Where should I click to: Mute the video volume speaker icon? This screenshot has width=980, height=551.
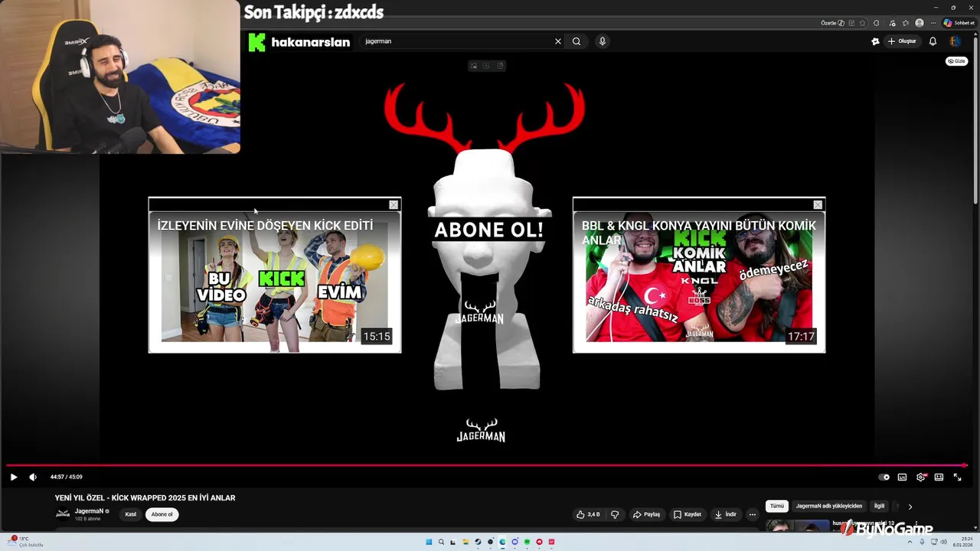tap(33, 477)
